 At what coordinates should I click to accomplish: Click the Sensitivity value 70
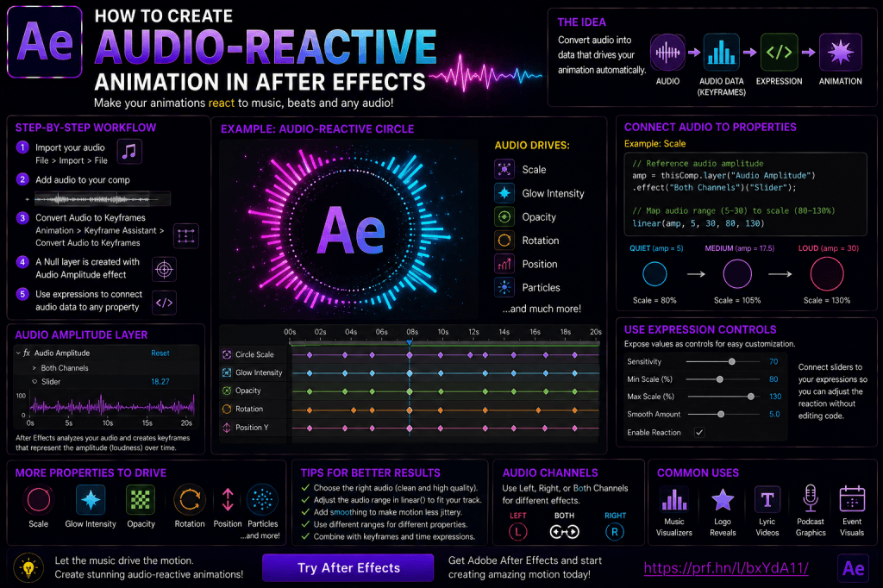[773, 361]
